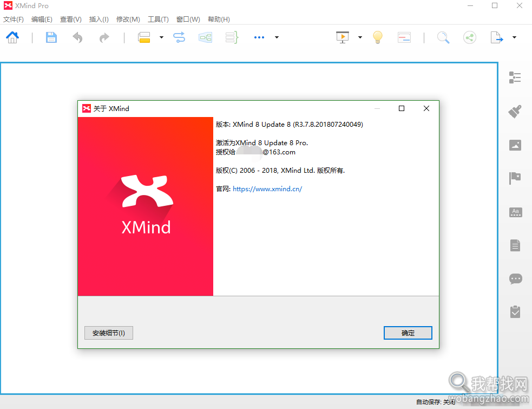Viewport: 532px width, 409px height.
Task: Open presentation mode dropdown arrow
Action: coord(360,37)
